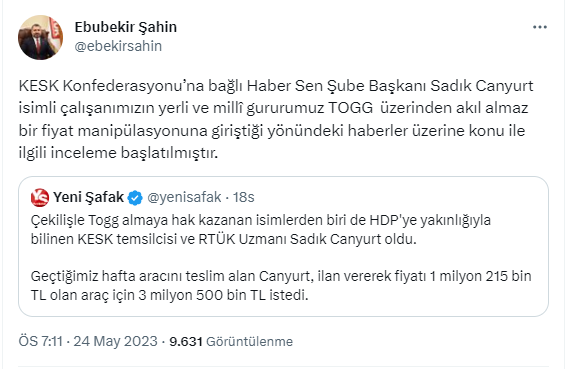
Task: Click the 24 May 2023 date
Action: [x=116, y=341]
